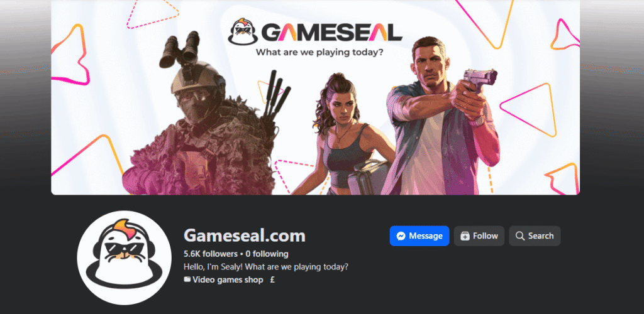Screen dimensions: 644x314
Task: Select the Video games shop category link
Action: pyautogui.click(x=228, y=280)
